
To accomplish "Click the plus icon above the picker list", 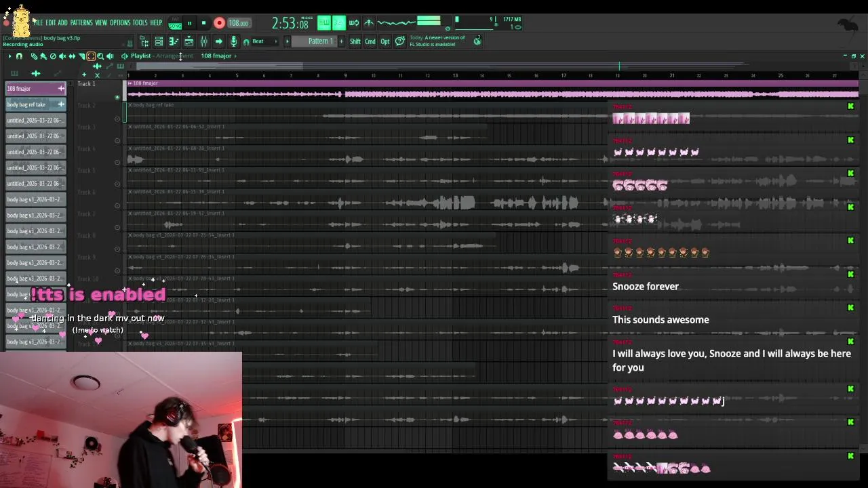I will point(84,75).
